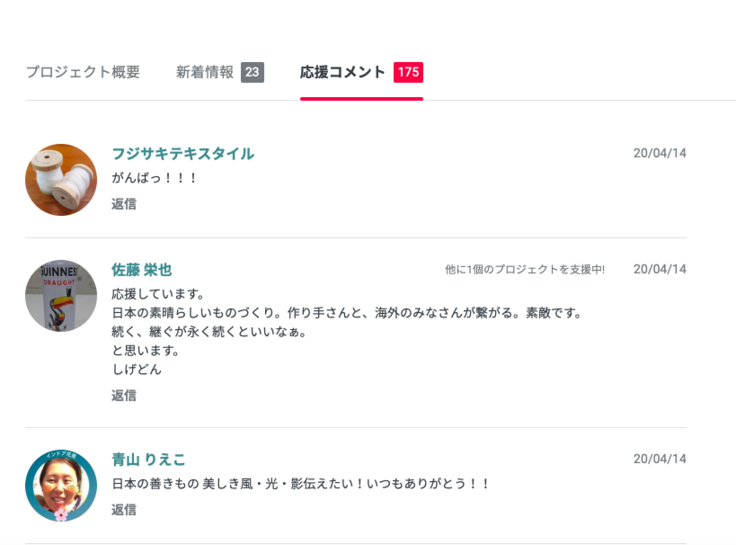Viewport: 736px width, 545px height.
Task: Click the date beside 青山 りえこ's comment
Action: tap(660, 460)
